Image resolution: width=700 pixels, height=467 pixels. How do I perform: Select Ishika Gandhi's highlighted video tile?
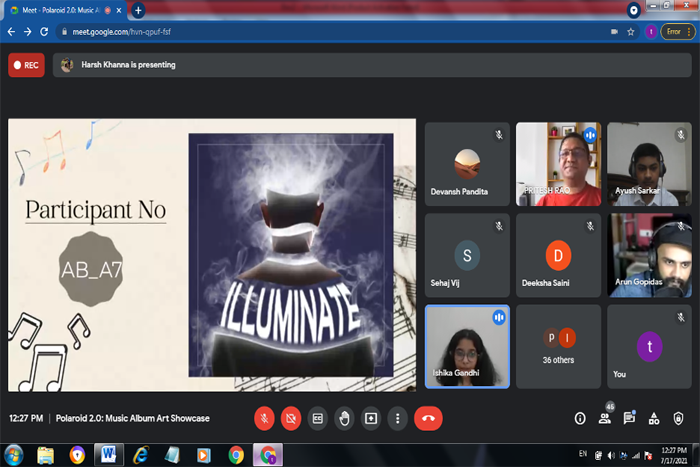point(467,347)
